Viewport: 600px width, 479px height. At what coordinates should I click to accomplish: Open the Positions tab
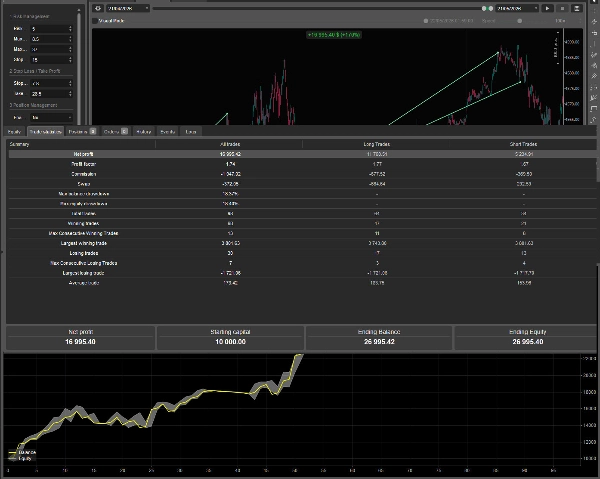tap(82, 132)
